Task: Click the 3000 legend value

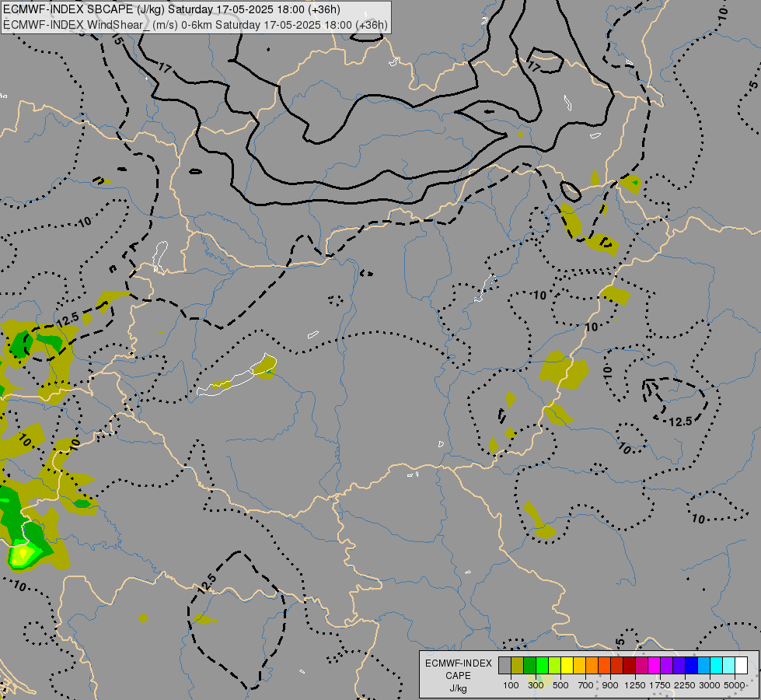Action: (x=710, y=685)
